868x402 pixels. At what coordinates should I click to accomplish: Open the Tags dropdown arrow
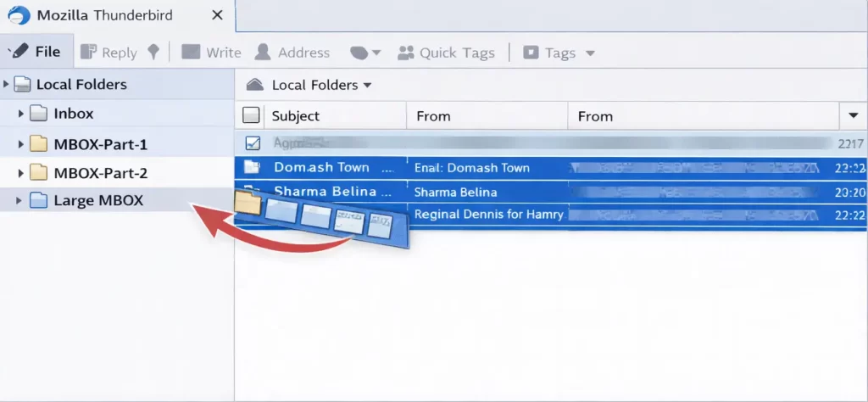point(590,53)
